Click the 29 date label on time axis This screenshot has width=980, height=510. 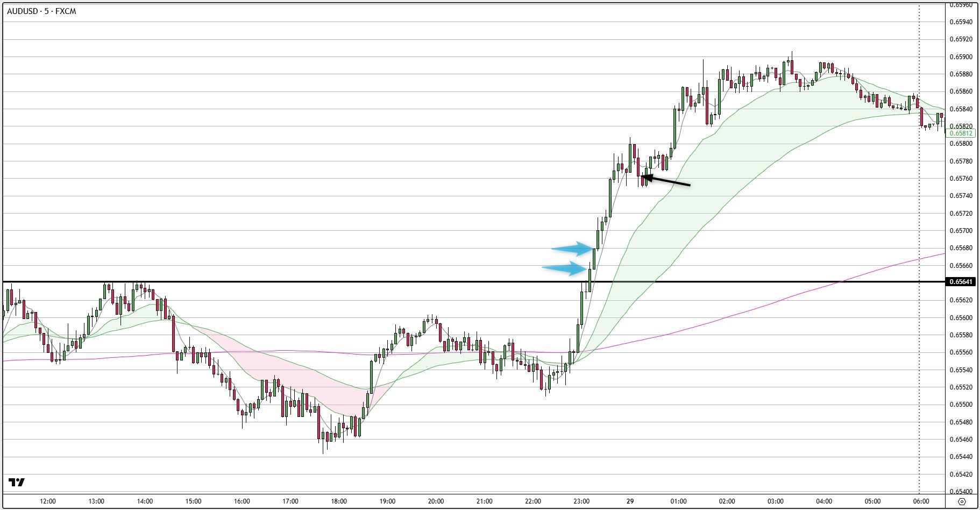tap(630, 501)
